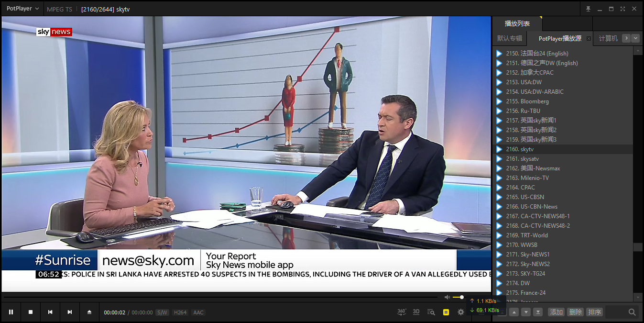644x323 pixels.
Task: Click the playback seek bar
Action: (x=220, y=297)
